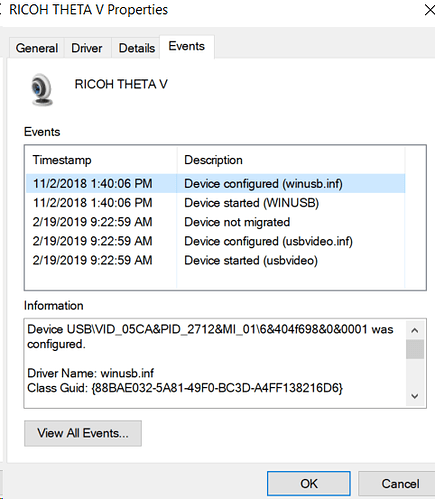Screen dimensions: 435x499
Task: Click the Information box scrollbar thumb
Action: 415,349
